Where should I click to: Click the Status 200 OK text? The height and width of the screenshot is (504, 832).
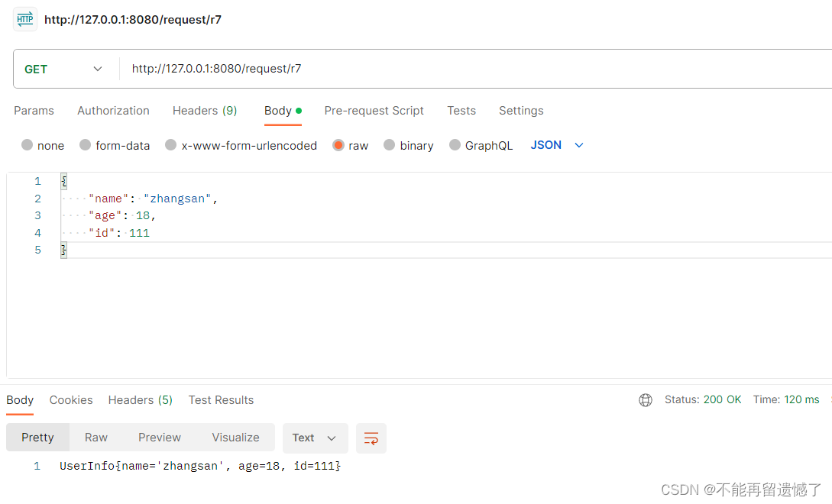703,400
